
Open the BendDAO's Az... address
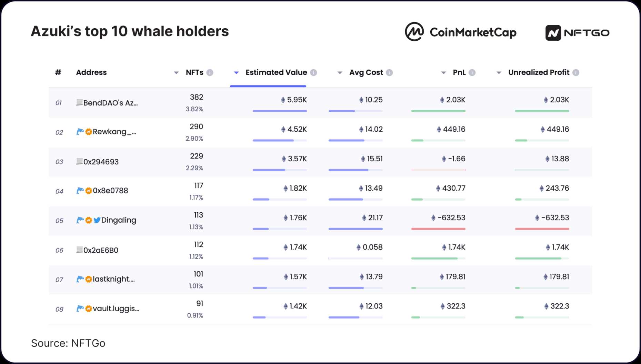(110, 103)
